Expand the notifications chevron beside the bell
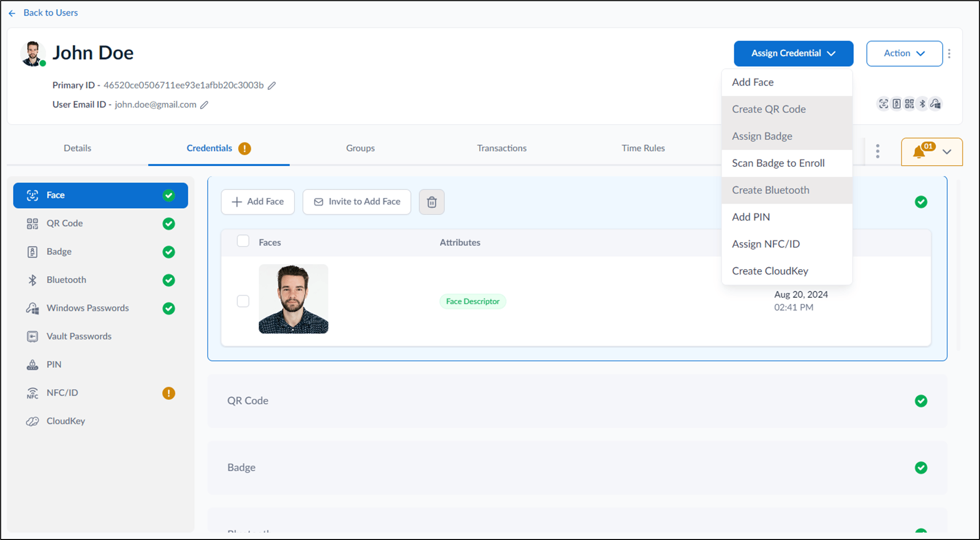 click(947, 152)
